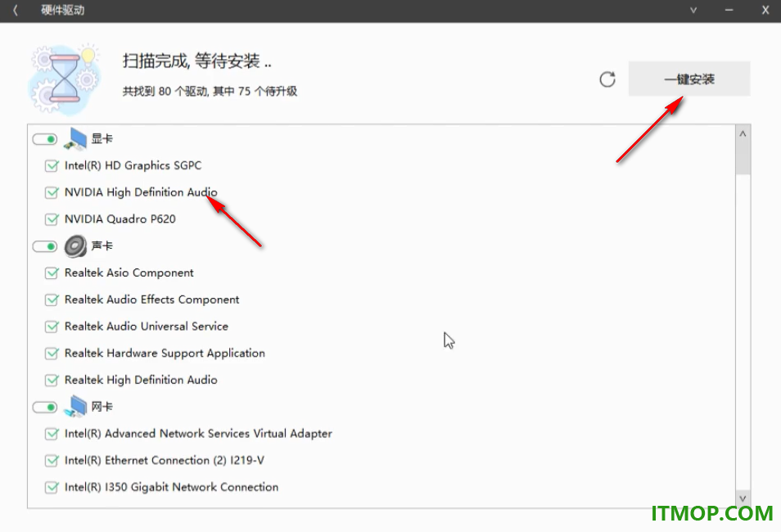Uncheck Realtek Audio Universal Service
The height and width of the screenshot is (532, 781).
52,327
